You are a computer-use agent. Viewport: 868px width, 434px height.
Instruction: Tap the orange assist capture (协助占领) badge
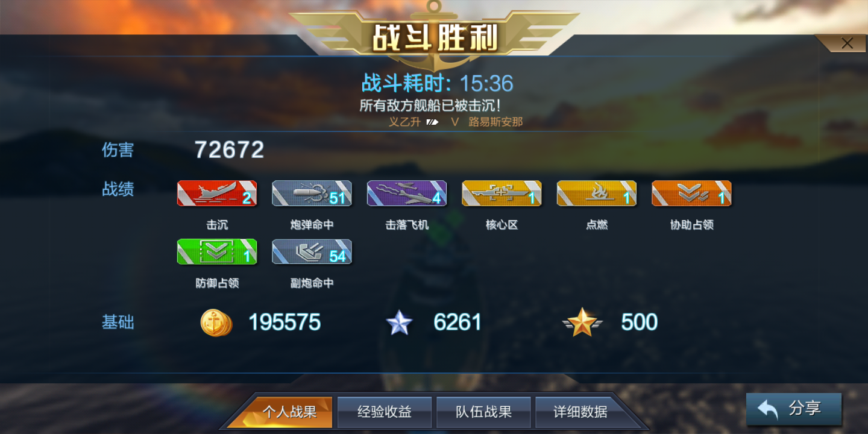coord(691,193)
